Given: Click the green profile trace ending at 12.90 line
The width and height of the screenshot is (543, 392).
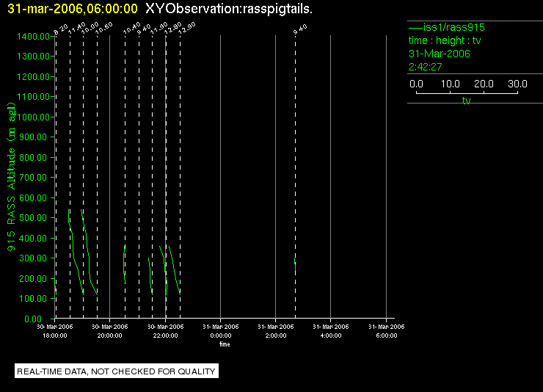Looking at the screenshot, I should tap(174, 270).
